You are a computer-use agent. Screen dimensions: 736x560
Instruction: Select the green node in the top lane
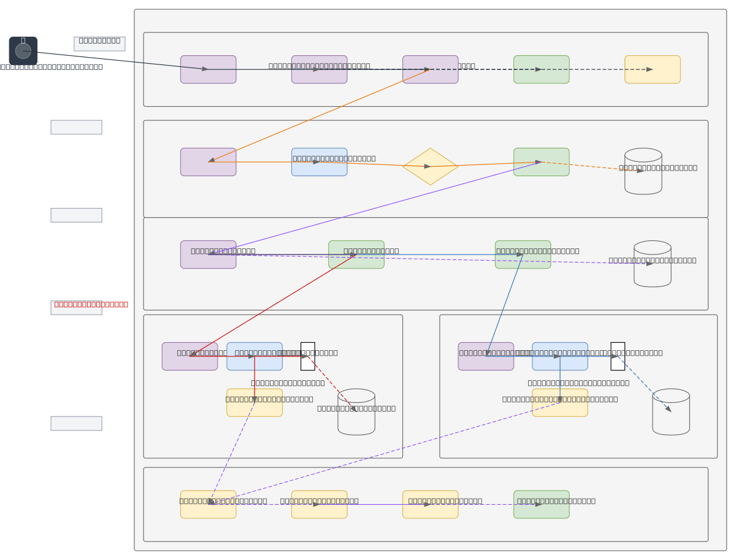tap(541, 69)
